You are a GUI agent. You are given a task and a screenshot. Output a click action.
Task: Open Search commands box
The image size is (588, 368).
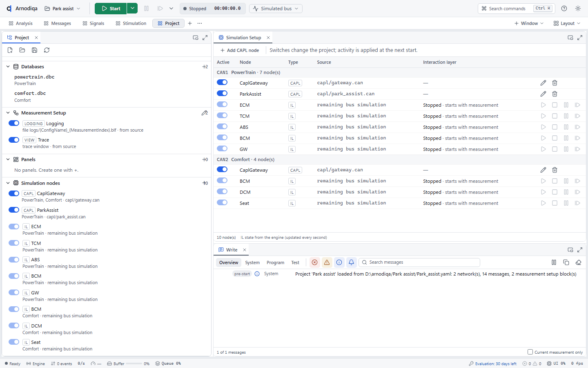point(517,9)
